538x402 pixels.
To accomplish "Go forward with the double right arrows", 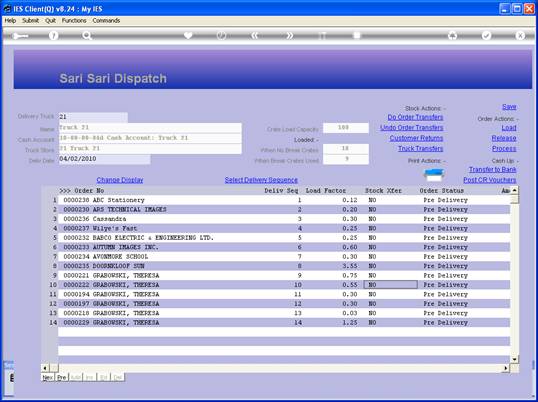I will coord(290,36).
